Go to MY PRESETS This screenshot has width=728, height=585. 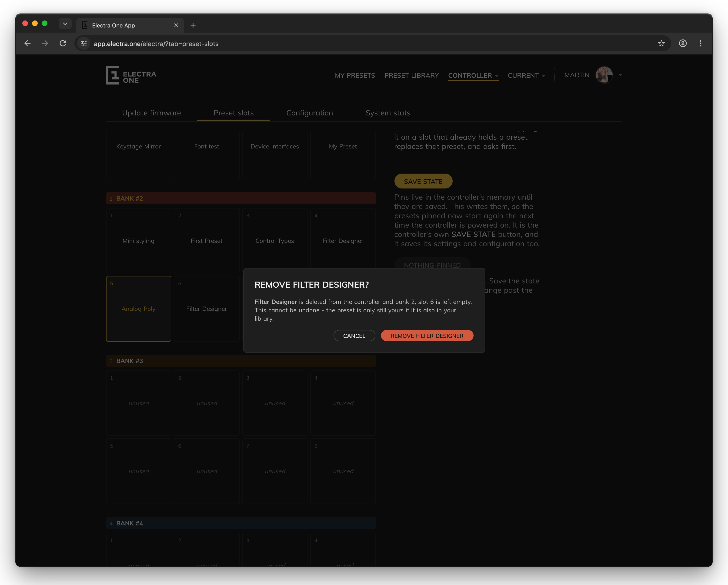point(355,76)
